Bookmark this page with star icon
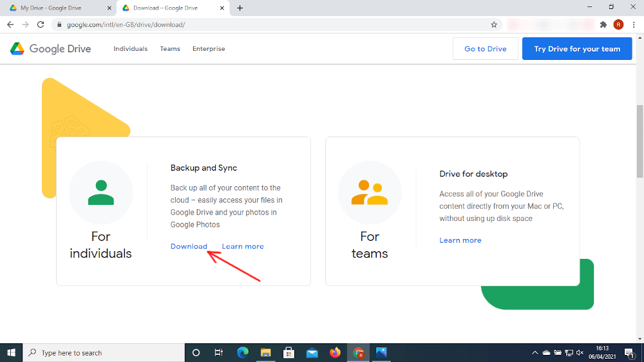This screenshot has width=644, height=362. [x=494, y=24]
